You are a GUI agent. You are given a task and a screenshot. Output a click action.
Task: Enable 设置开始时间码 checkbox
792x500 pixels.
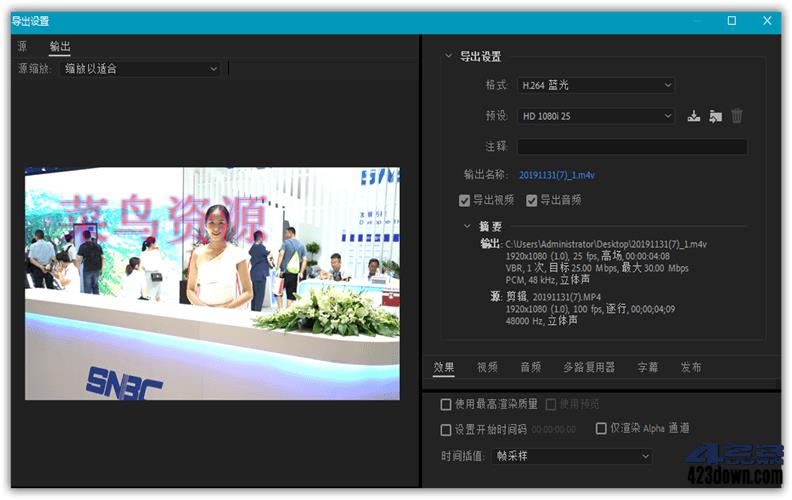point(446,429)
